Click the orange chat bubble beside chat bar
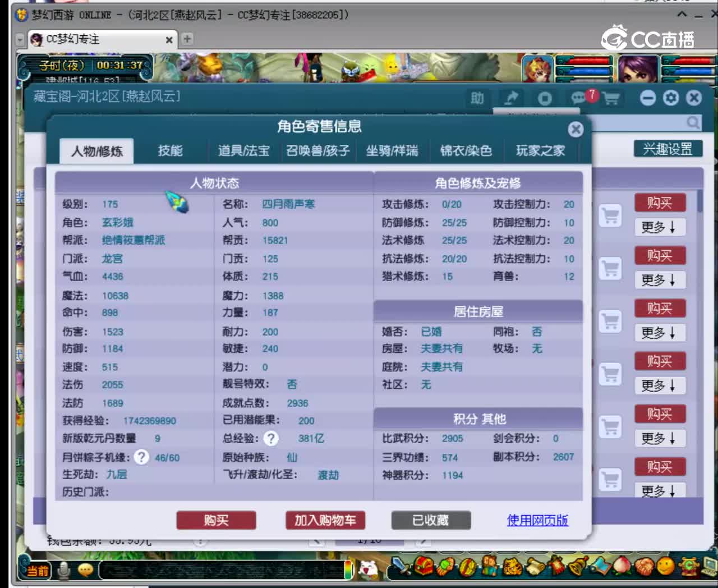This screenshot has height=588, width=718. click(x=85, y=570)
